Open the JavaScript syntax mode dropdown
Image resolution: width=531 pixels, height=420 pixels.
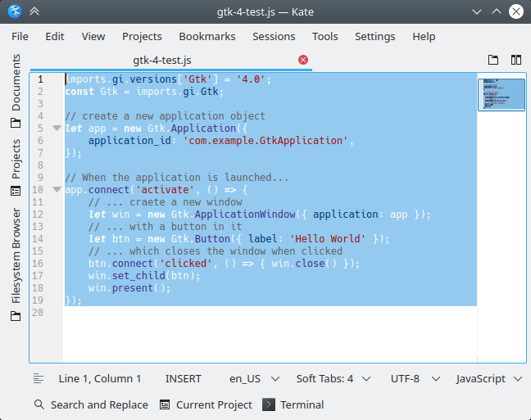coord(488,379)
